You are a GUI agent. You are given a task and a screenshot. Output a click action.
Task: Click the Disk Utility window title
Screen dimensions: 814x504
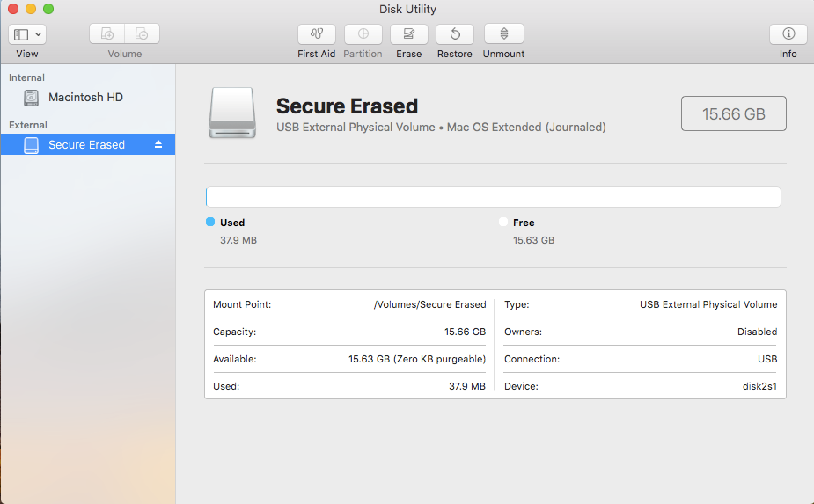[407, 10]
